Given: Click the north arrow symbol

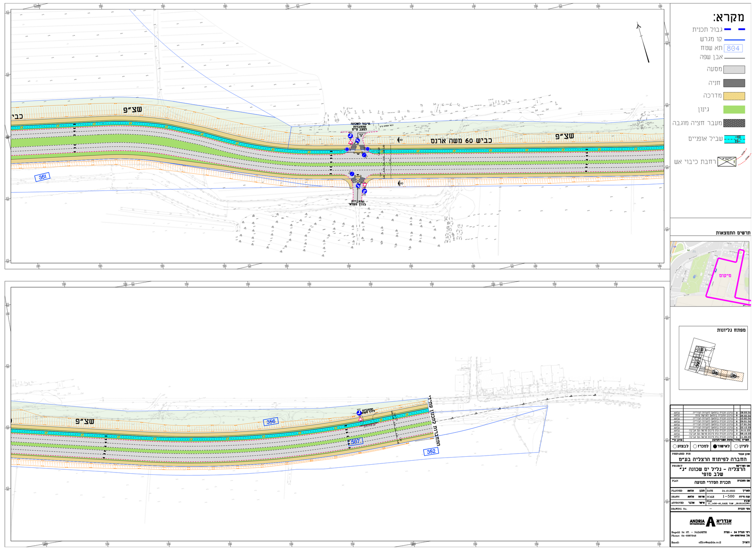Looking at the screenshot, I should click(643, 42).
